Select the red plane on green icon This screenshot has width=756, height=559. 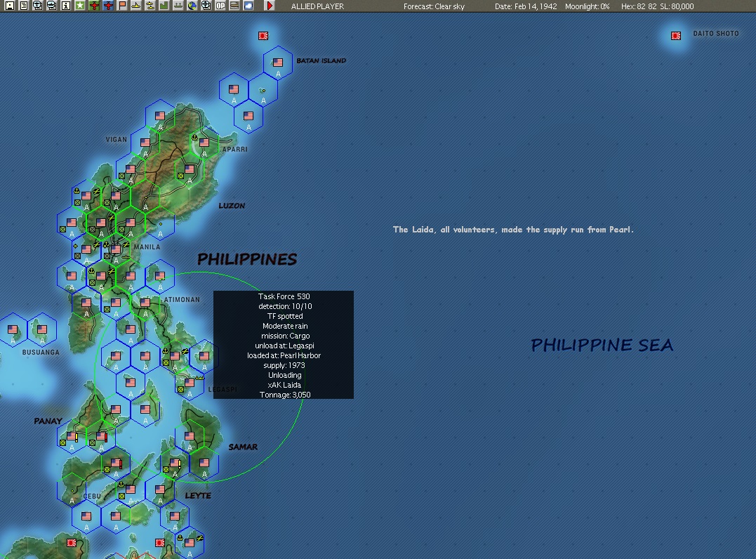(x=94, y=6)
